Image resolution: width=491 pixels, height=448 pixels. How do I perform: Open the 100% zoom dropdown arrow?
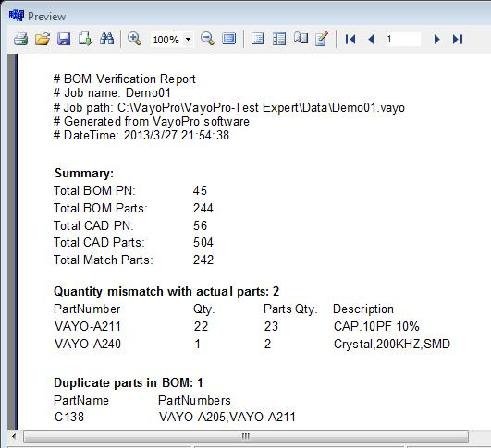click(x=188, y=39)
